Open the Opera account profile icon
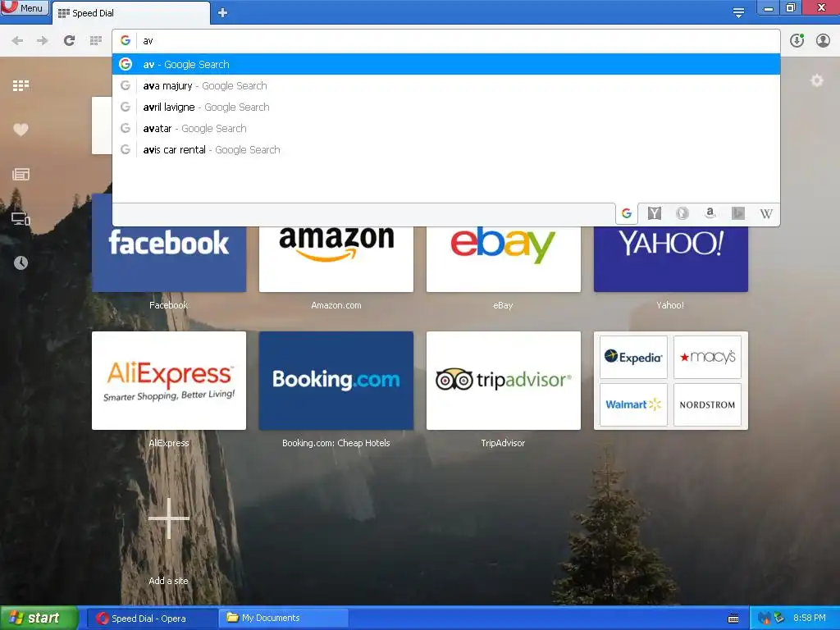This screenshot has width=840, height=630. (823, 41)
